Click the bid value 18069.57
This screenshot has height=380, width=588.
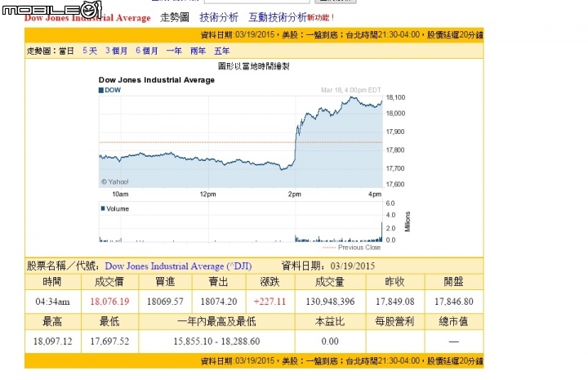tap(165, 302)
